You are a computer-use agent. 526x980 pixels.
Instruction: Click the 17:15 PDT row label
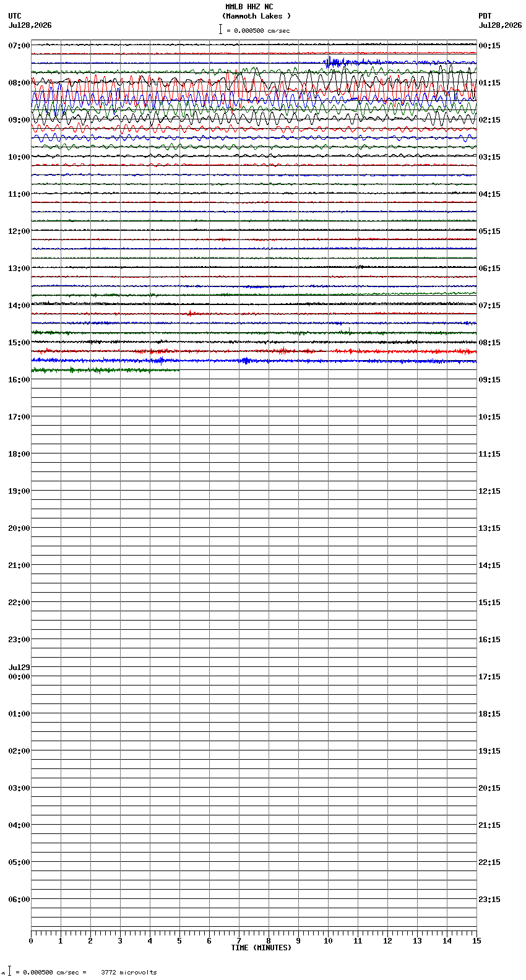click(489, 677)
